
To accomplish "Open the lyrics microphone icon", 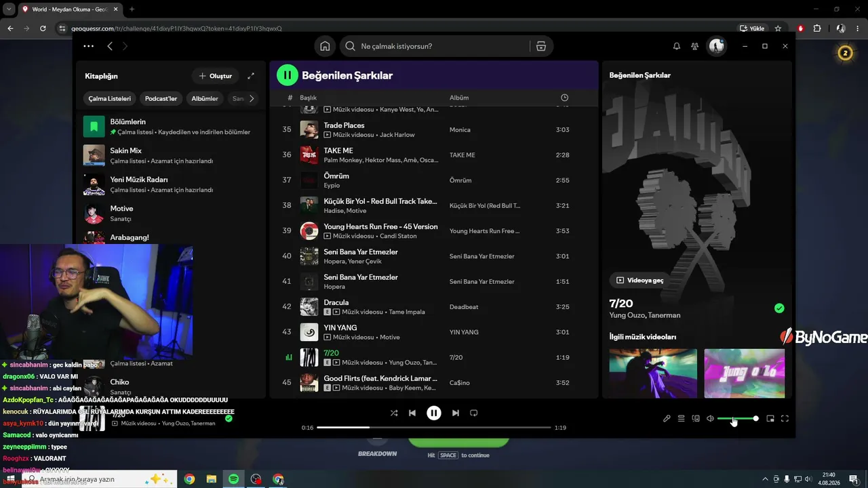I will (x=667, y=418).
